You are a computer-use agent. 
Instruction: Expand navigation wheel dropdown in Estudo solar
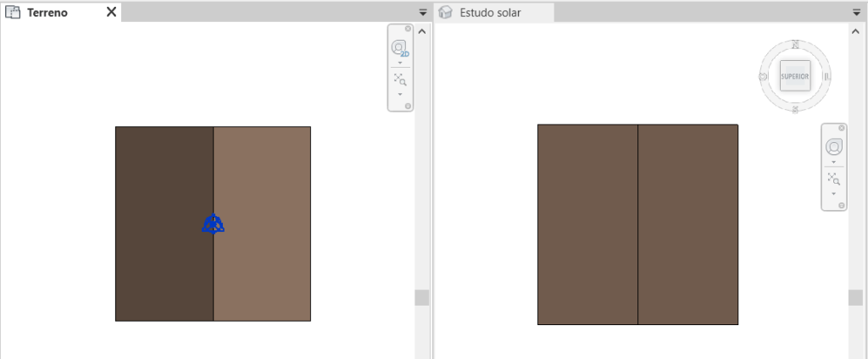pos(833,161)
